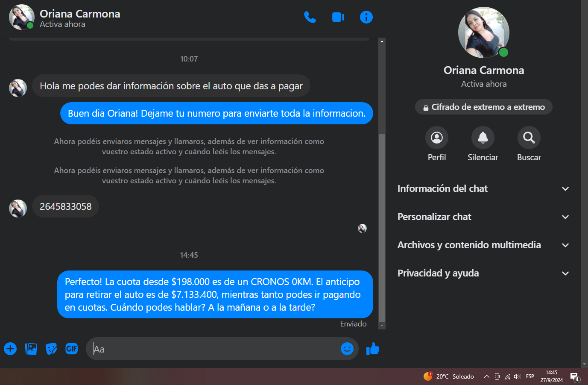Click the chat vertical scrollbar thumb
The image size is (588, 385).
(382, 228)
